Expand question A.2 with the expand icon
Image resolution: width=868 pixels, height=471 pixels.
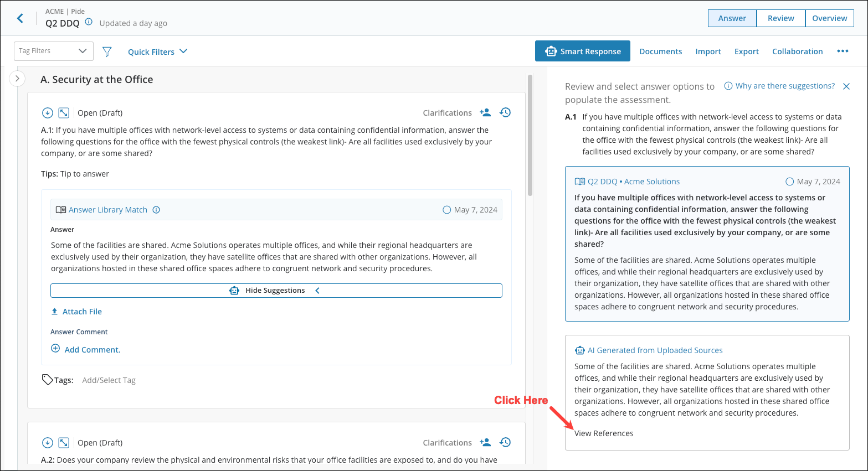coord(64,443)
